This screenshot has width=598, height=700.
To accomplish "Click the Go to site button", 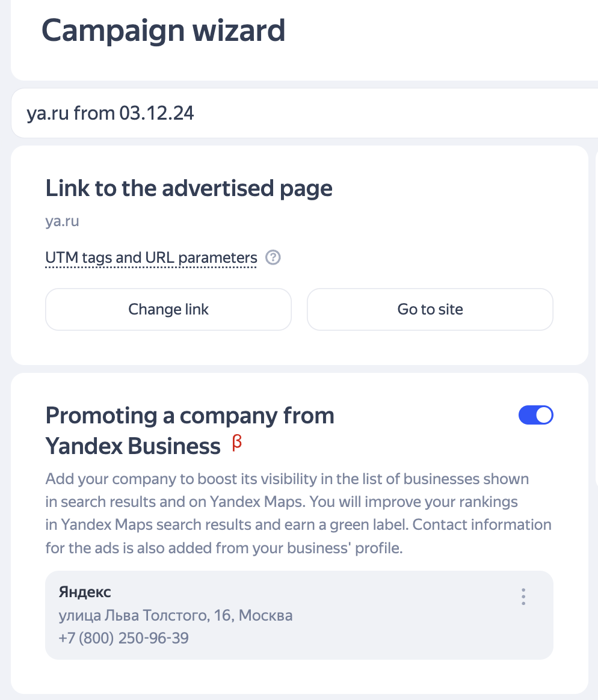I will tap(430, 309).
